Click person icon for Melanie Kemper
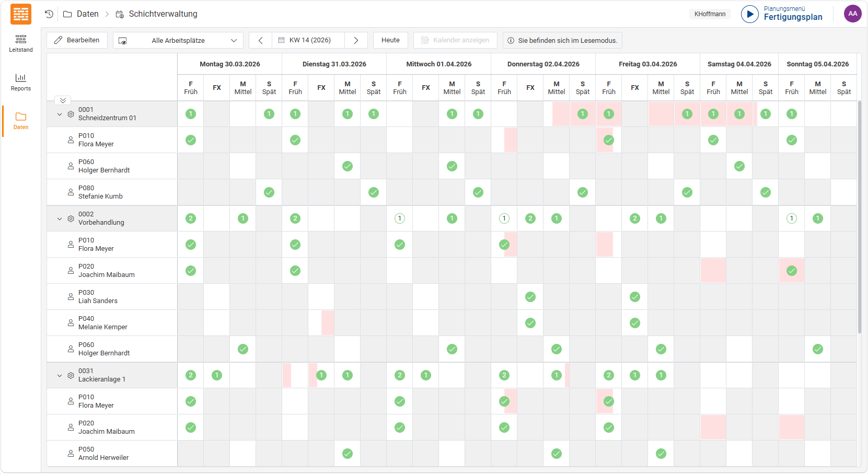 71,323
